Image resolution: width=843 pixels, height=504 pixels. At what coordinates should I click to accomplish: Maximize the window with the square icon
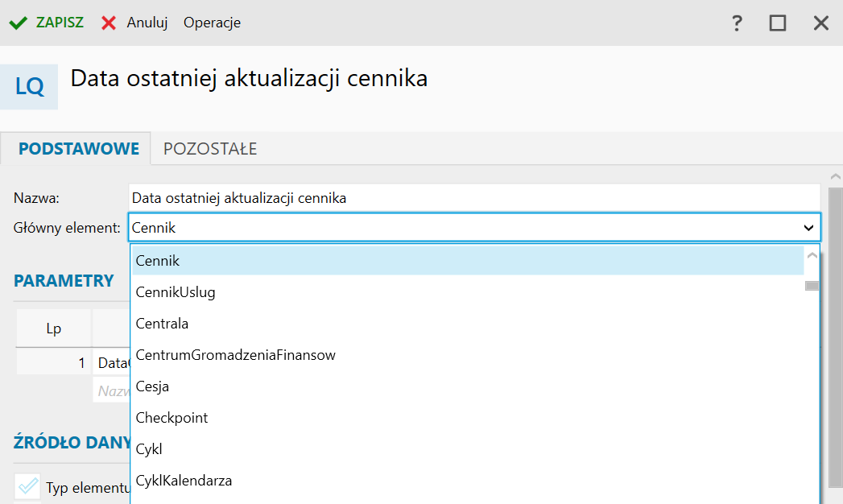coord(777,23)
